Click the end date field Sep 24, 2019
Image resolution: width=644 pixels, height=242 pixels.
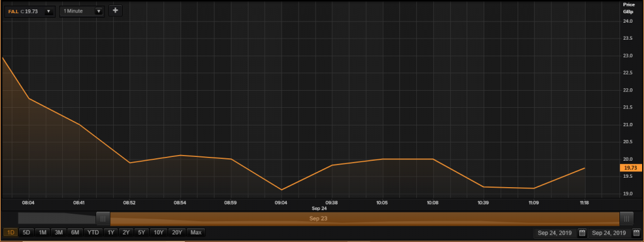(x=609, y=233)
